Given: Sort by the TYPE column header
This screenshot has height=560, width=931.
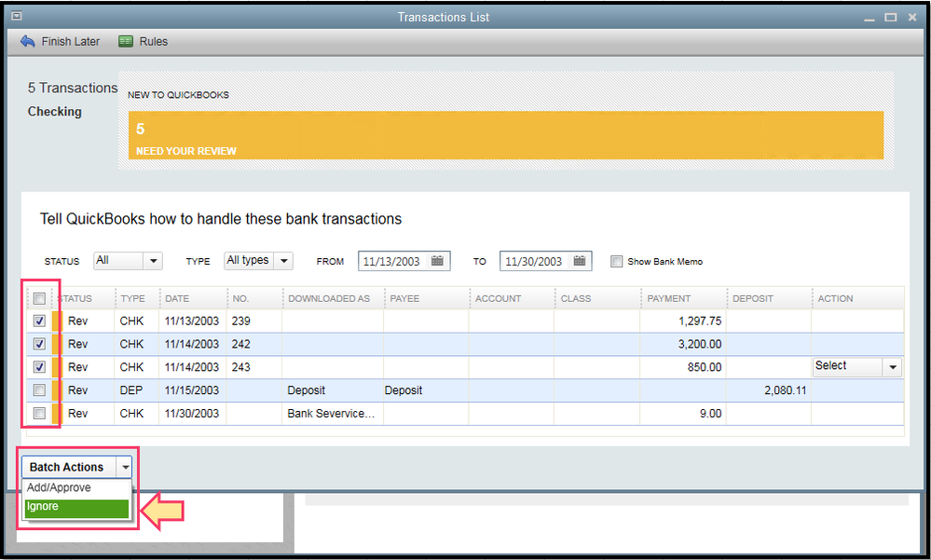Looking at the screenshot, I should 132,299.
